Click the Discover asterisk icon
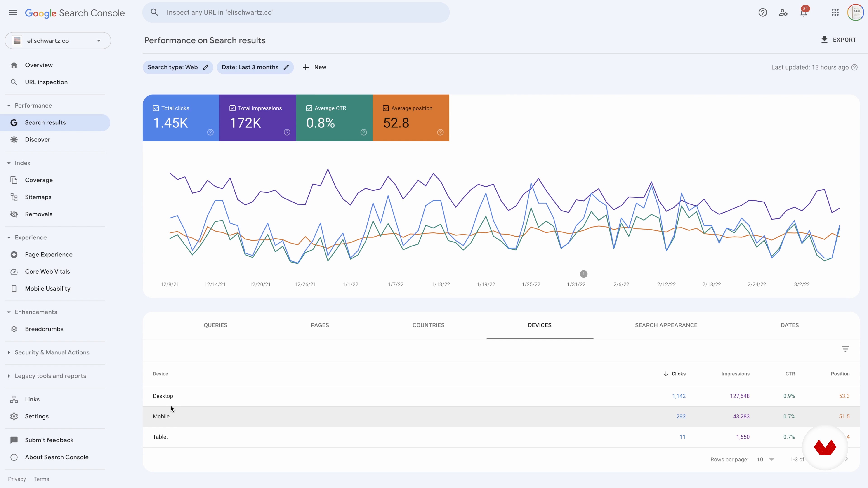Screen dimensions: 868x488 click(14, 139)
